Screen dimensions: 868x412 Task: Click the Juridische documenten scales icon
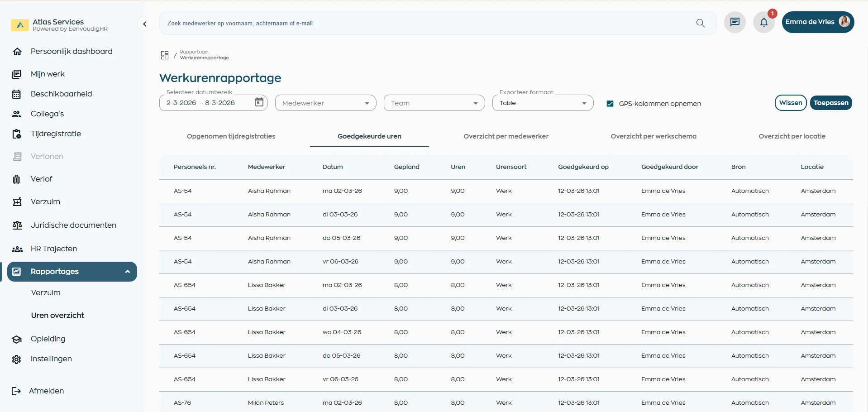pos(17,225)
